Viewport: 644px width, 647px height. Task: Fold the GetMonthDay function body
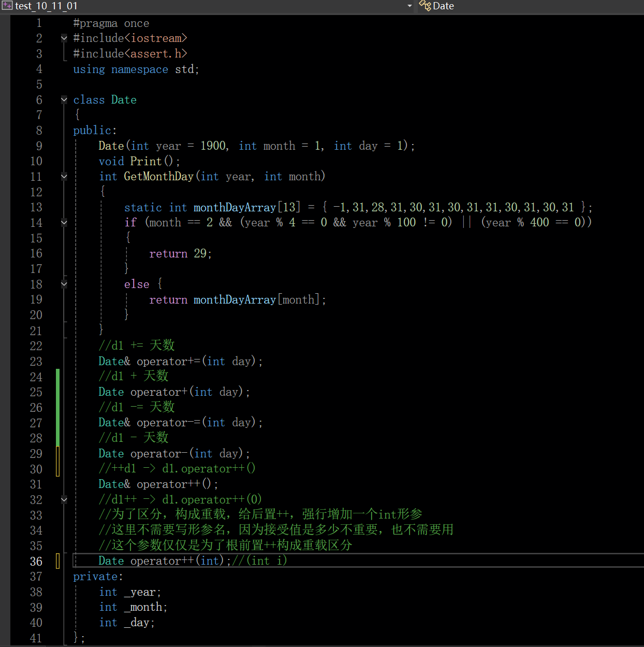point(64,176)
